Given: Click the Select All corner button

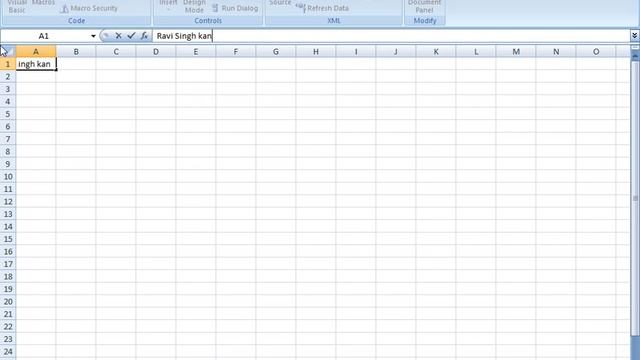Looking at the screenshot, I should pyautogui.click(x=8, y=51).
